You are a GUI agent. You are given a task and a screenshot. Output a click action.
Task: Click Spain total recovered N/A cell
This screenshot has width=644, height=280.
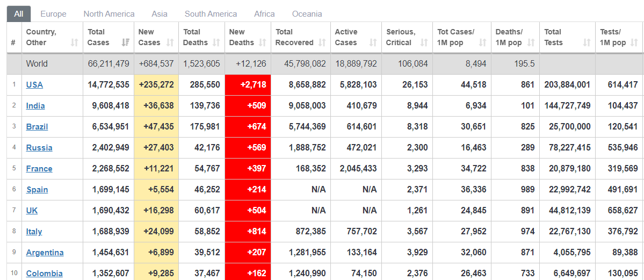301,190
